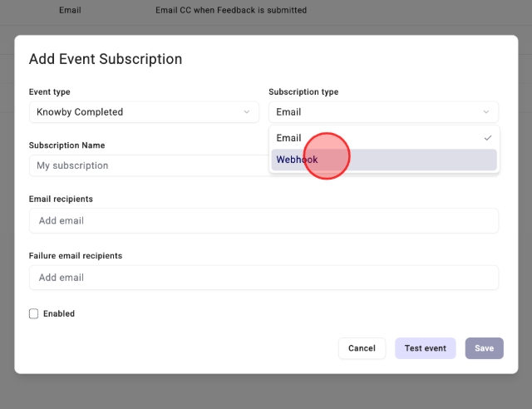Focus the Email recipients field
Viewport: 532px width, 409px height.
pyautogui.click(x=264, y=220)
